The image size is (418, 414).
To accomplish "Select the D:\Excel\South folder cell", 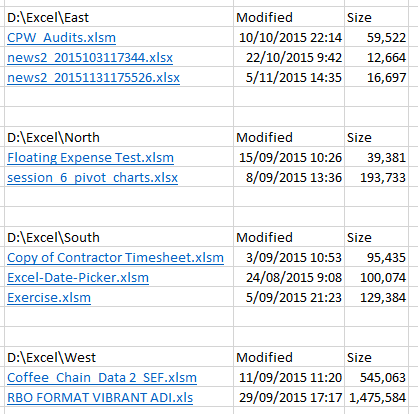I will 119,237.
